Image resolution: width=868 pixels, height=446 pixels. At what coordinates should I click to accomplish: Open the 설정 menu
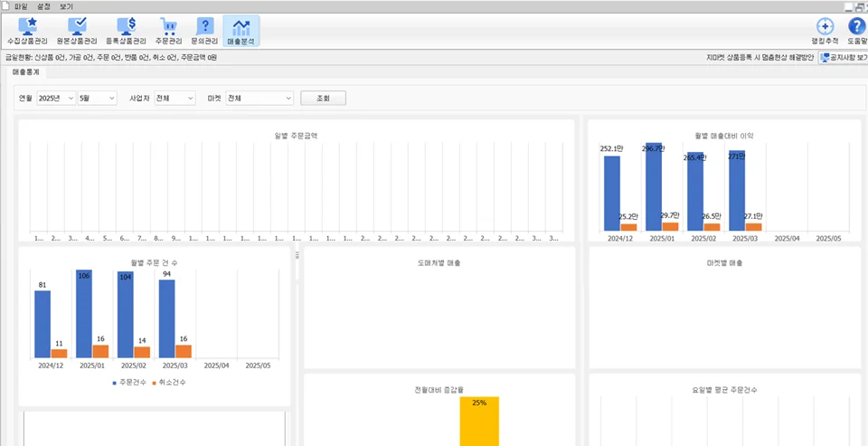[43, 6]
